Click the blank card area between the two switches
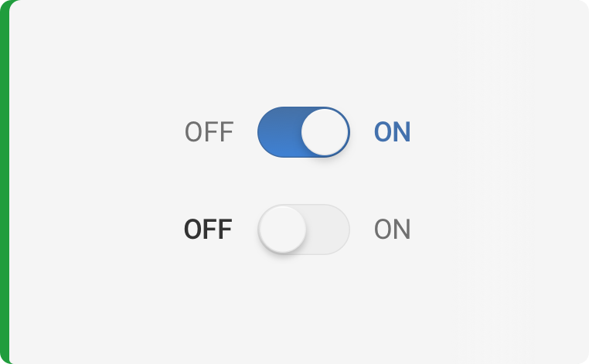This screenshot has width=589, height=364. [x=303, y=182]
